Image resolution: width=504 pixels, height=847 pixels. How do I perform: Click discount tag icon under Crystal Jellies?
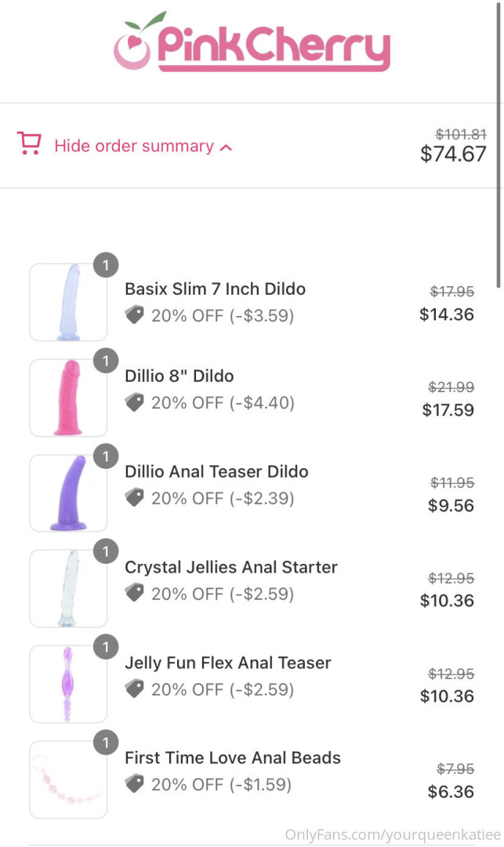(x=135, y=594)
